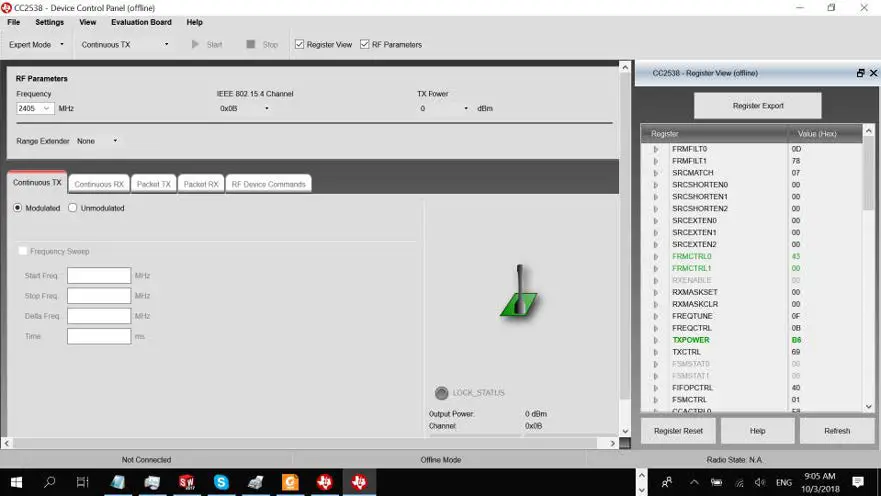The image size is (881, 496).
Task: Open the TX Power dropdown
Action: point(444,108)
